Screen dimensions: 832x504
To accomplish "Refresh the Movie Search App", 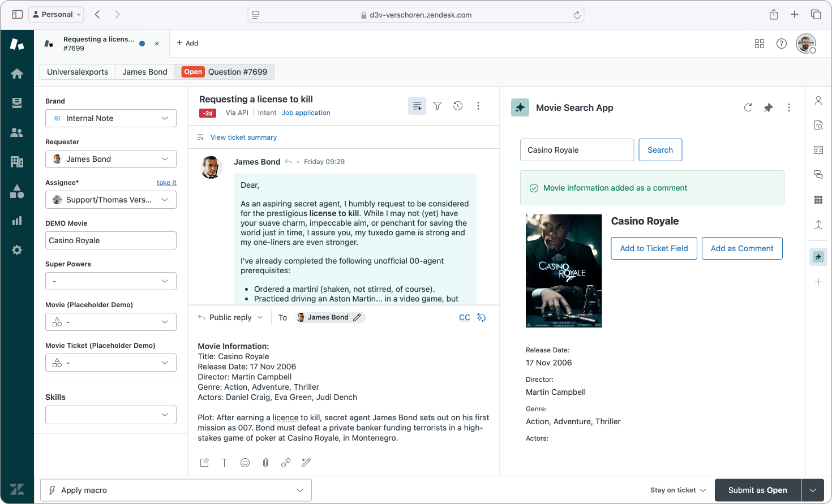I will coord(748,107).
